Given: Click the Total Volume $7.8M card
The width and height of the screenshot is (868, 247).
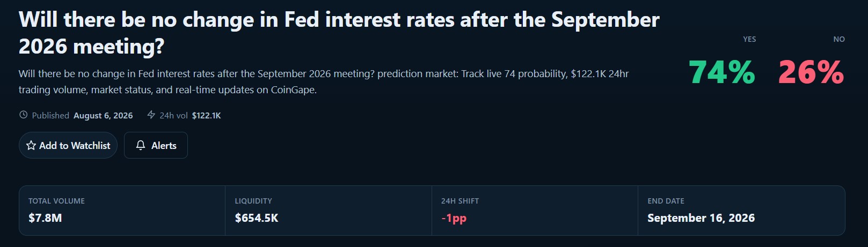Looking at the screenshot, I should pos(122,211).
